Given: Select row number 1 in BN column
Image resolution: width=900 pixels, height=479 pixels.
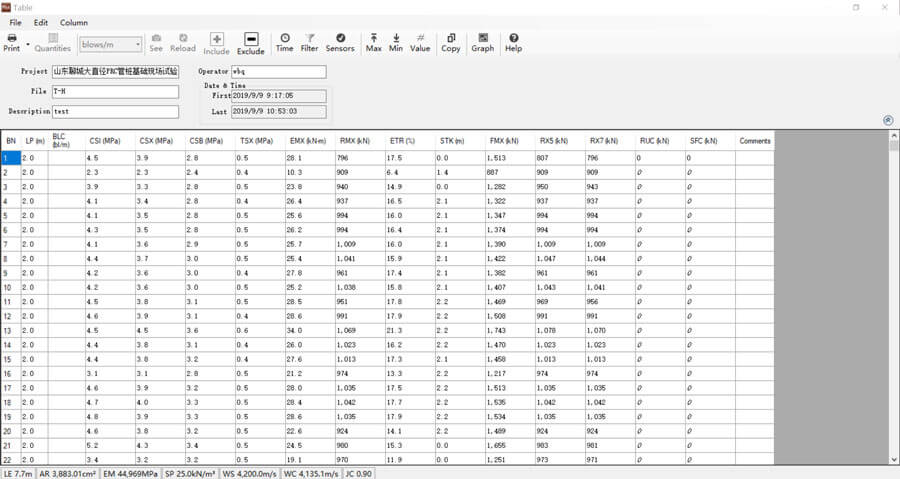Looking at the screenshot, I should (11, 158).
